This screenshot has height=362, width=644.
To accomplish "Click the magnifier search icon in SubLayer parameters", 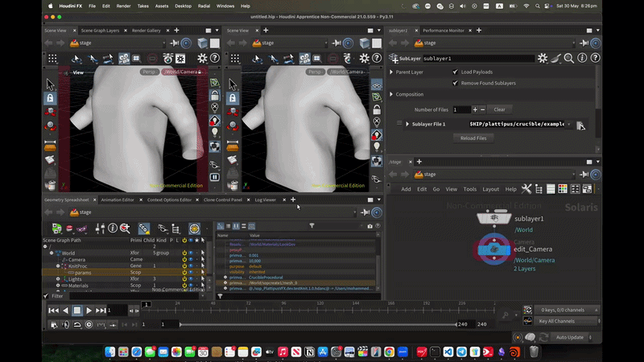I will tap(569, 58).
